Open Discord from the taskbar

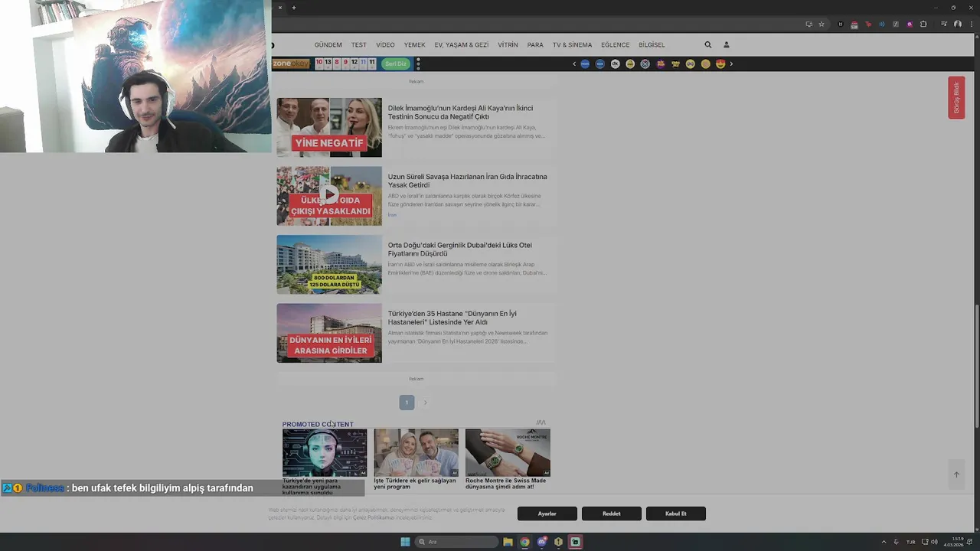(541, 542)
